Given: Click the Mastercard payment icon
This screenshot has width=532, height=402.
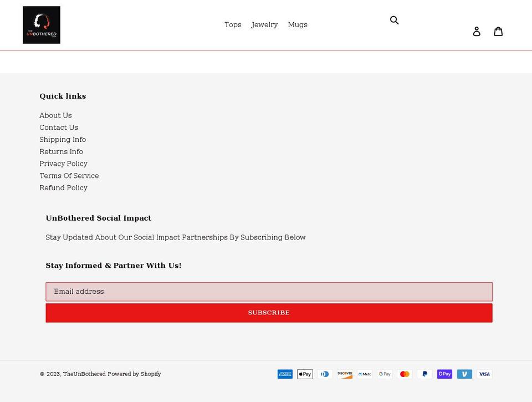Looking at the screenshot, I should [405, 374].
